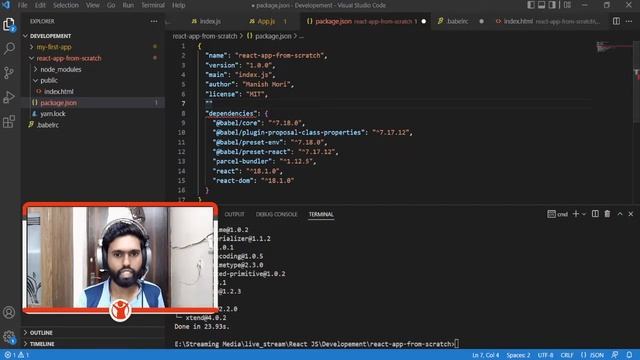Collapse the react-app-from-scratch folder
The height and width of the screenshot is (360, 640).
93,58
